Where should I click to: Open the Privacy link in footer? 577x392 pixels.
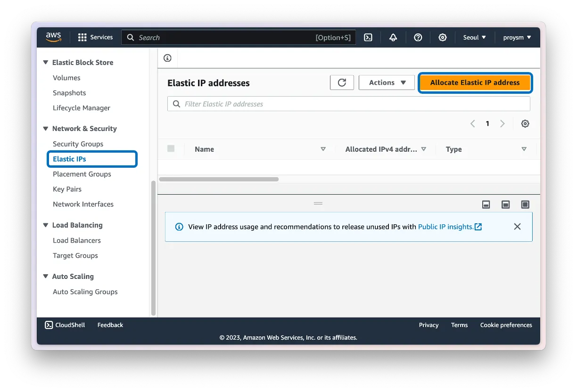(429, 325)
